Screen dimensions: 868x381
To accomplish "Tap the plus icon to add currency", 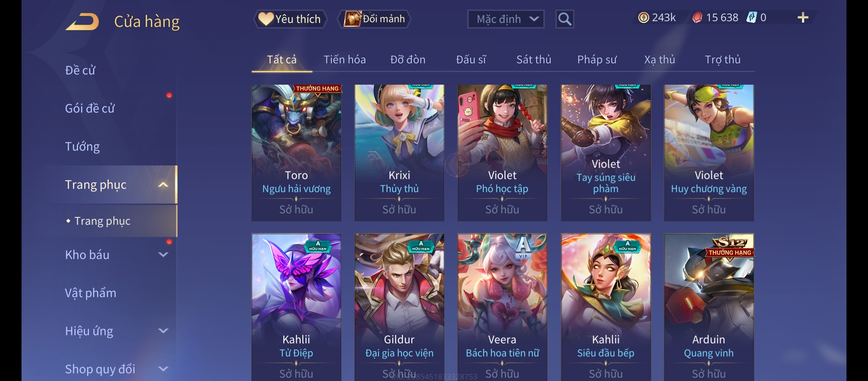I will point(803,18).
